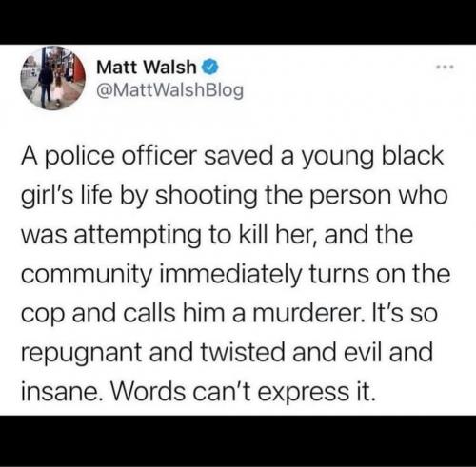Select the word "murderer" in the tweet
476x467 pixels.
pyautogui.click(x=307, y=313)
